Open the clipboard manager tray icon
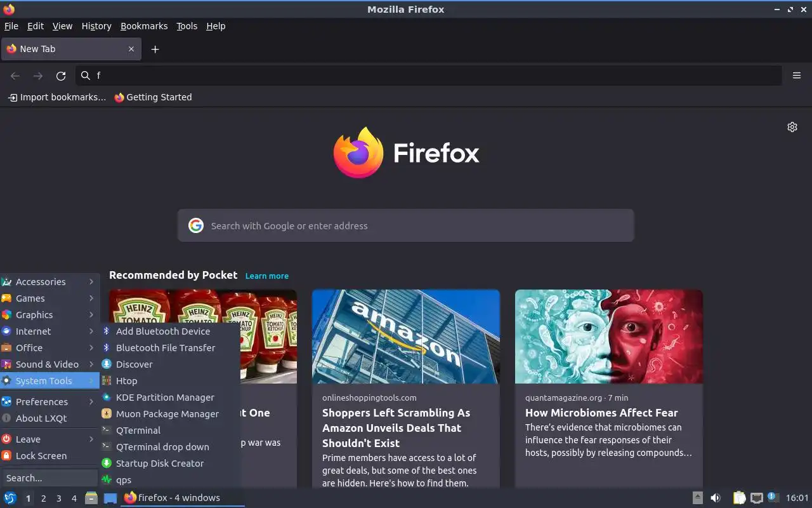812x508 pixels. click(740, 498)
